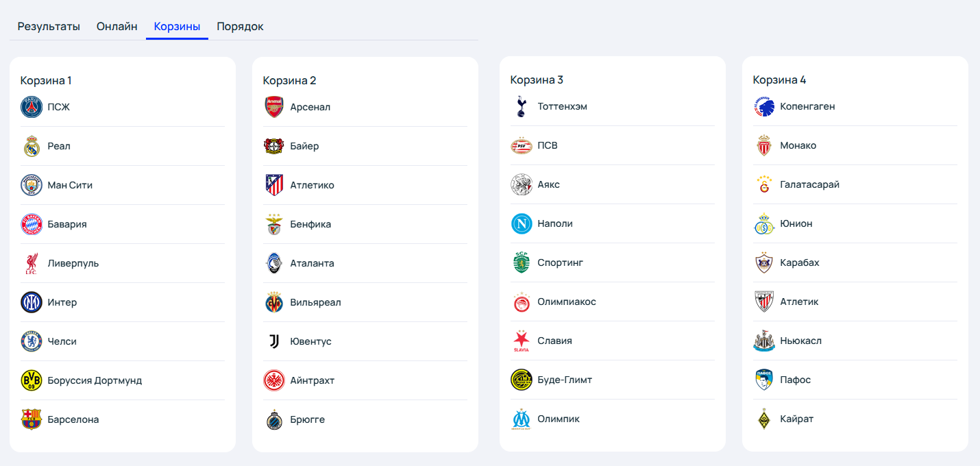Click the Juventus logo icon
The height and width of the screenshot is (466, 980).
274,342
